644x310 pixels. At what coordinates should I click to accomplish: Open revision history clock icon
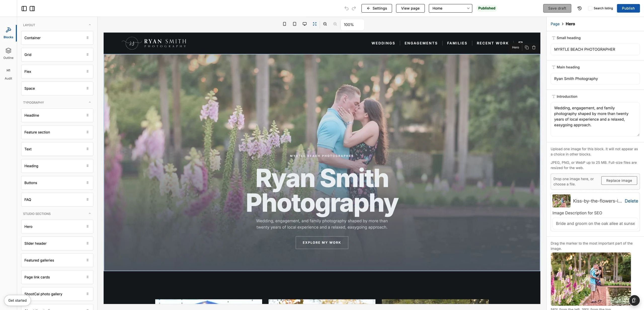click(580, 8)
